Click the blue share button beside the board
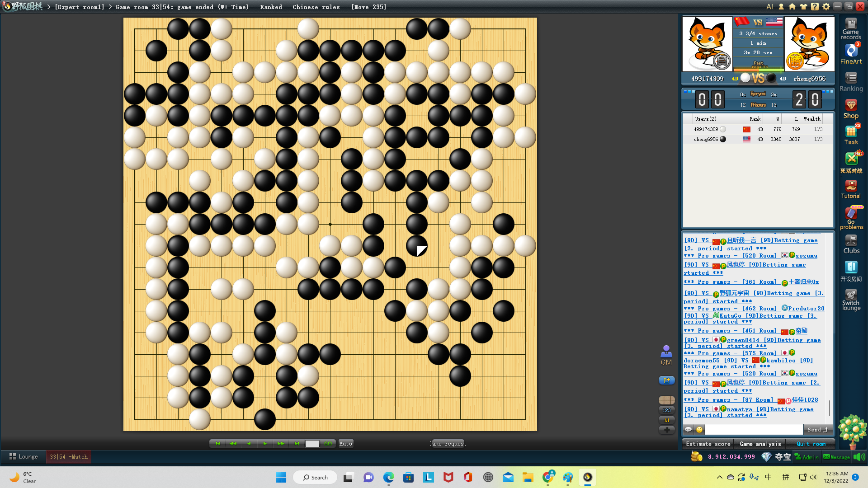The width and height of the screenshot is (868, 488). point(666,380)
